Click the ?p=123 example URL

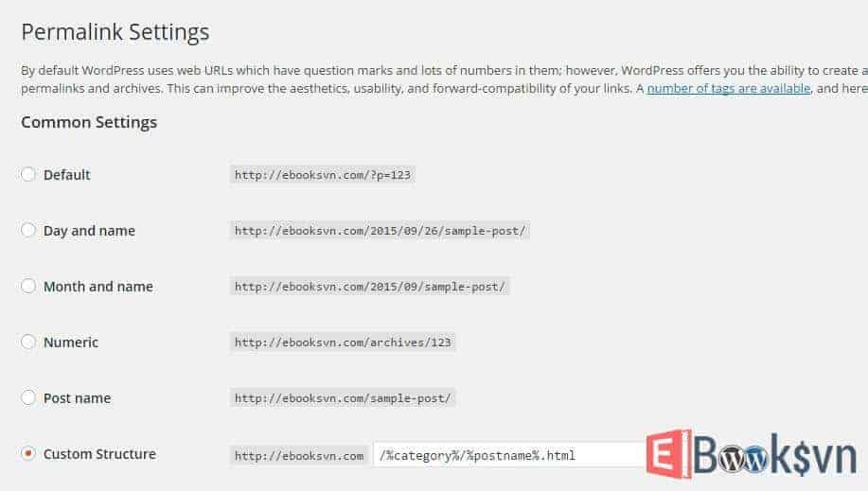point(323,175)
